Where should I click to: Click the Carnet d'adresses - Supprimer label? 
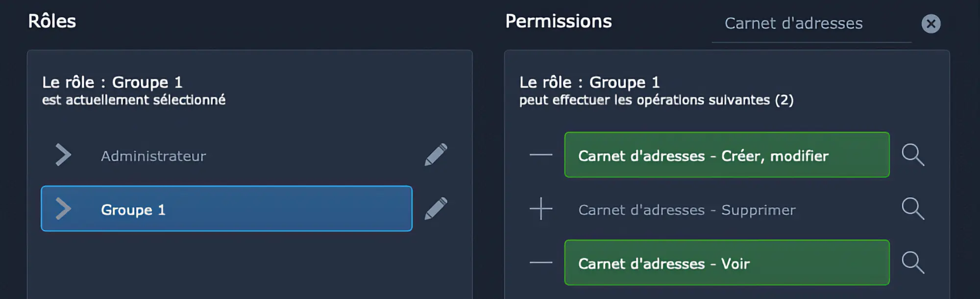(687, 210)
